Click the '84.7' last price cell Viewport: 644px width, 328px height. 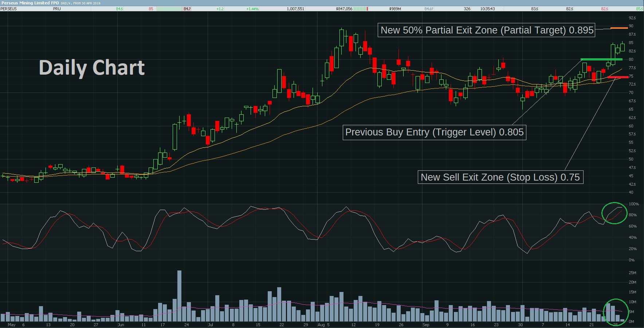tap(187, 9)
